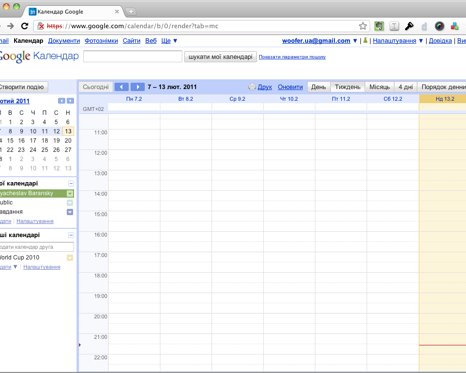This screenshot has width=466, height=373.
Task: Open the green Evernote extension icon
Action: click(x=379, y=26)
